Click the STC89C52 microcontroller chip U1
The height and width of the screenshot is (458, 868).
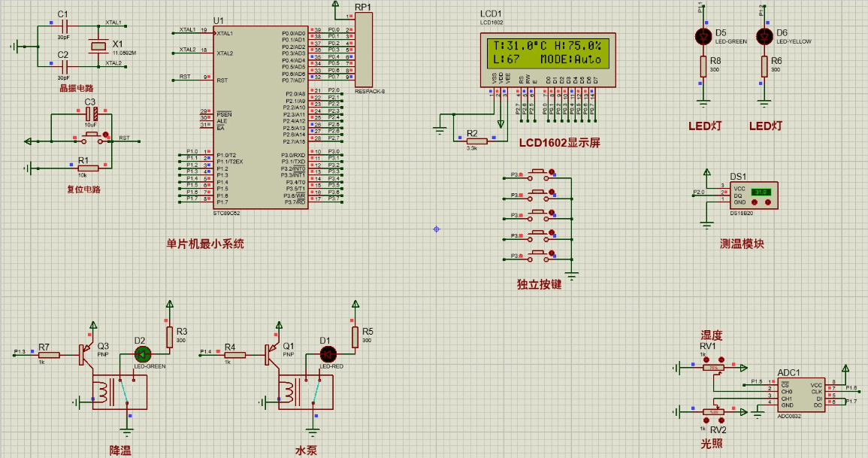(259, 117)
